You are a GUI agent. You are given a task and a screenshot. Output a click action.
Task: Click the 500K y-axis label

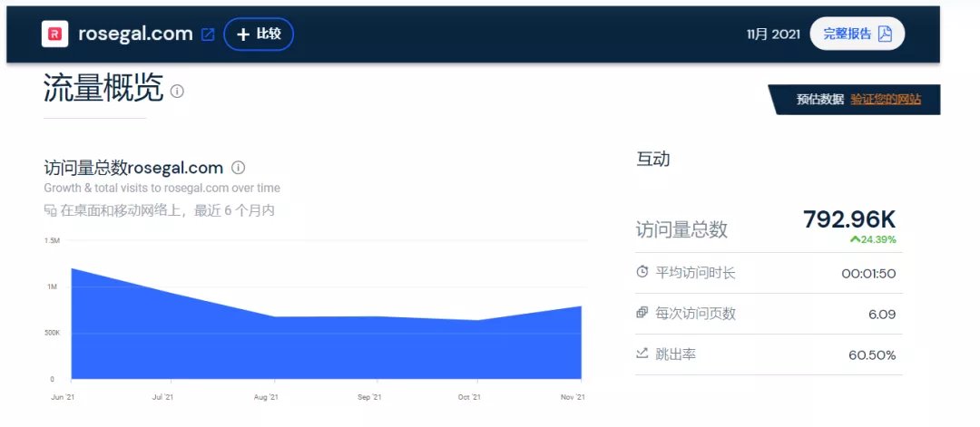[52, 333]
